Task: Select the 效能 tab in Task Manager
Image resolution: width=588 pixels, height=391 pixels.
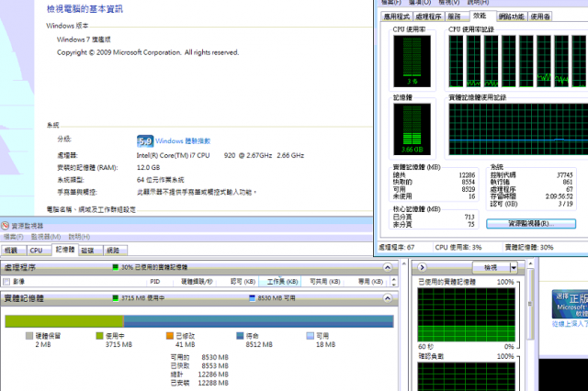Action: point(482,16)
